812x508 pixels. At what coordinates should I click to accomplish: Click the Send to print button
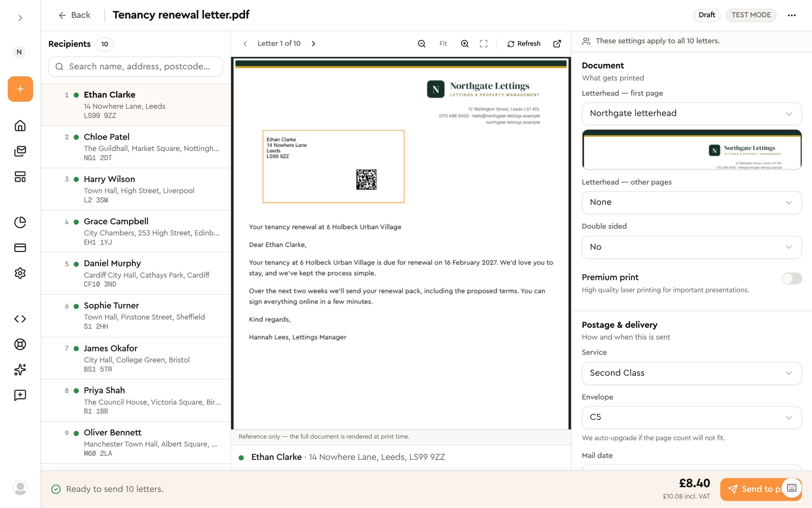point(761,489)
